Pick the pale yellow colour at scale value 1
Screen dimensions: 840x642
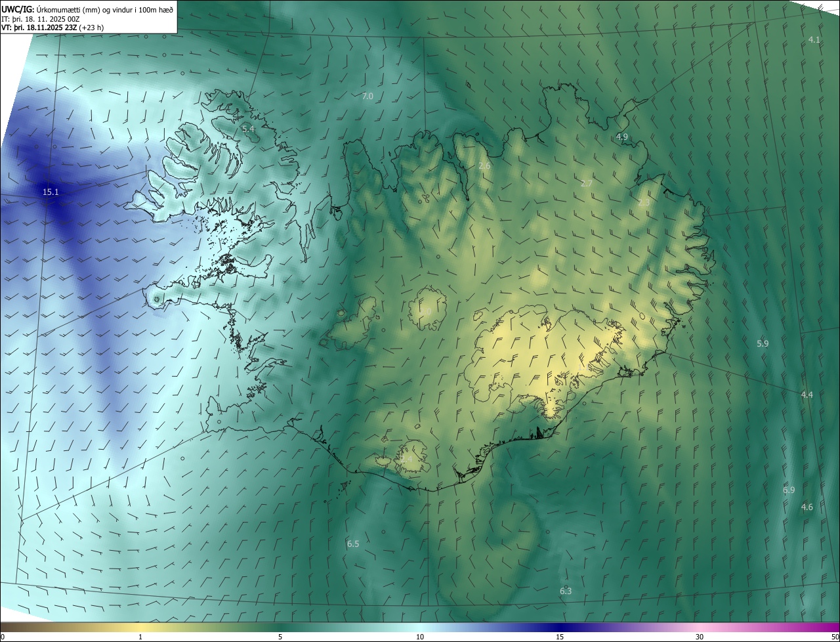click(x=140, y=628)
